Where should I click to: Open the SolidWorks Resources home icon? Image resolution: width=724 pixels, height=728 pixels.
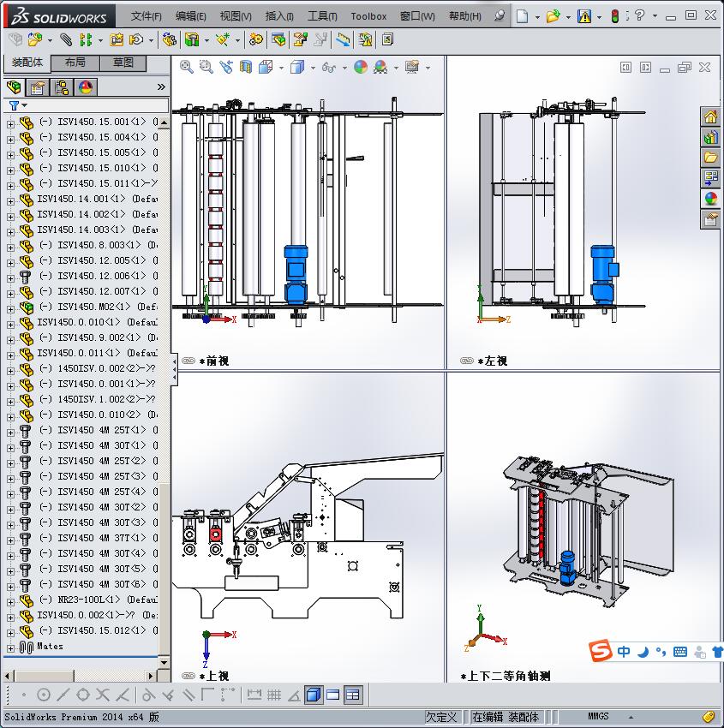pyautogui.click(x=710, y=116)
